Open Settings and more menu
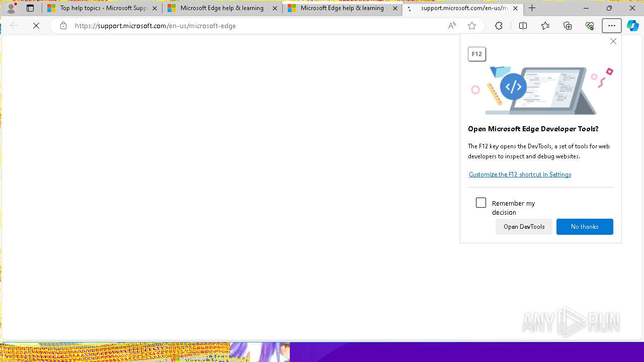The width and height of the screenshot is (644, 362). (x=612, y=26)
